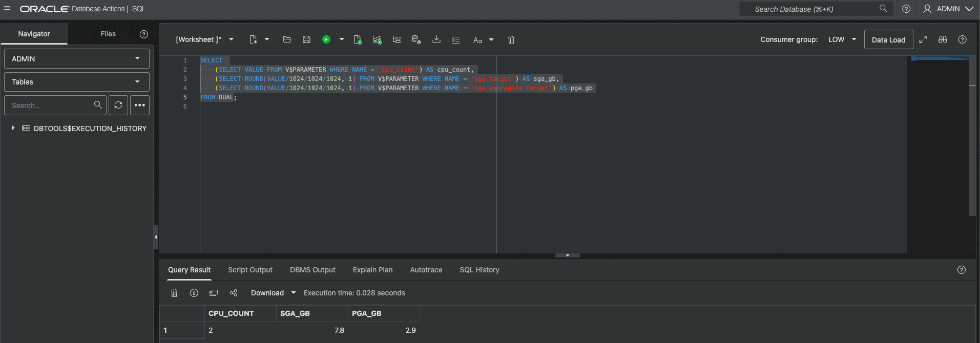Click the Run Script icon
This screenshot has width=980, height=343.
click(x=358, y=39)
